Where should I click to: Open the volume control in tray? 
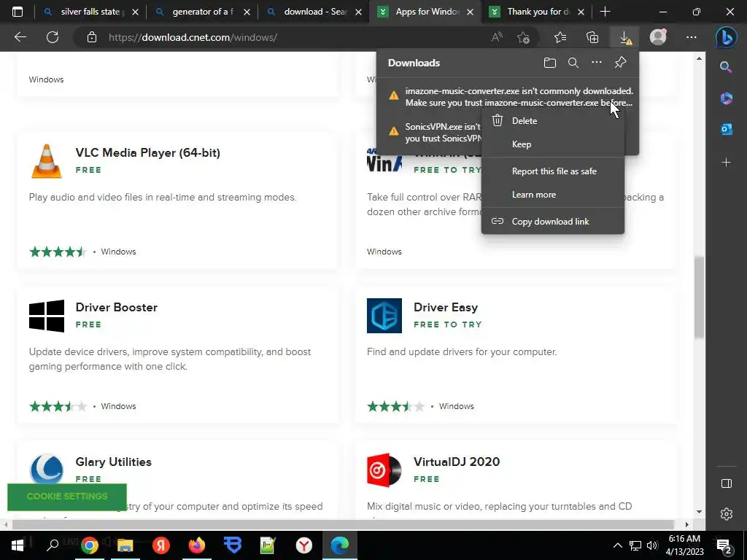click(652, 545)
